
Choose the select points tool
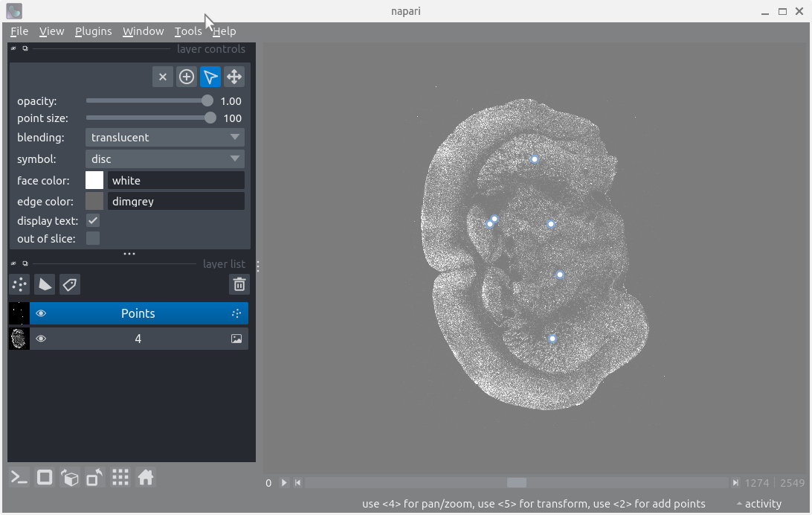click(210, 77)
